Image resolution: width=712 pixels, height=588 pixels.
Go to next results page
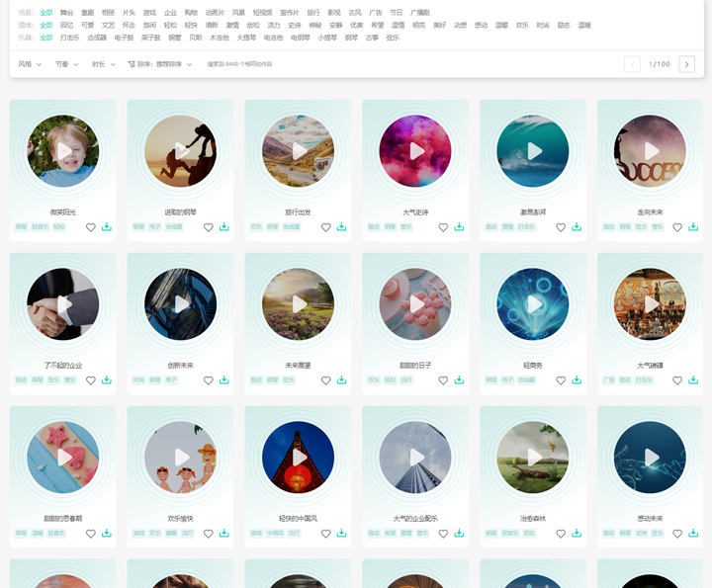click(686, 64)
